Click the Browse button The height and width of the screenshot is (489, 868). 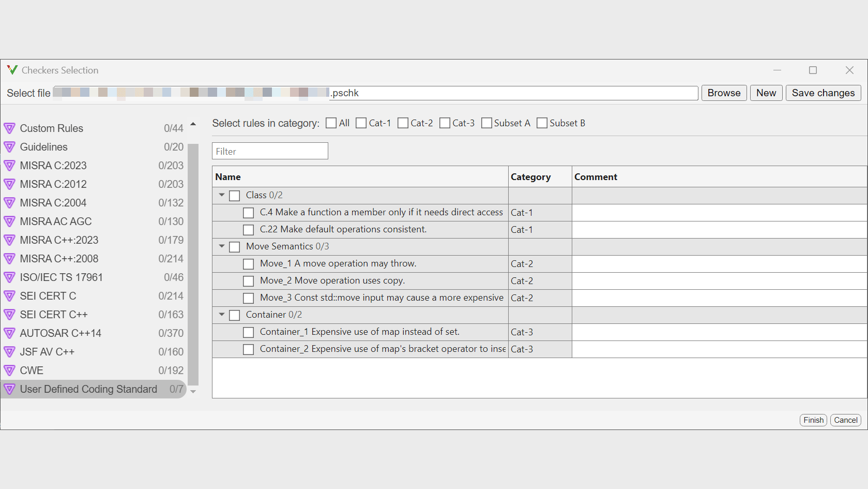[x=724, y=93]
